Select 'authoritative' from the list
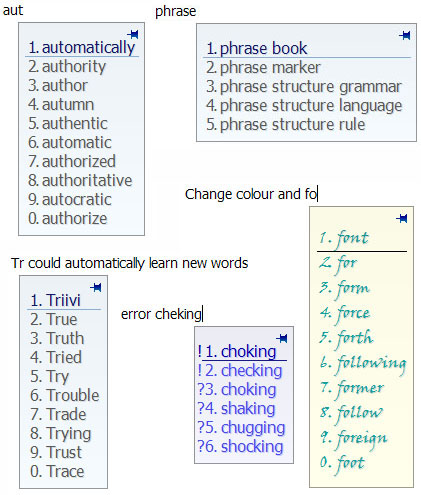Image resolution: width=421 pixels, height=495 pixels. coord(80,180)
